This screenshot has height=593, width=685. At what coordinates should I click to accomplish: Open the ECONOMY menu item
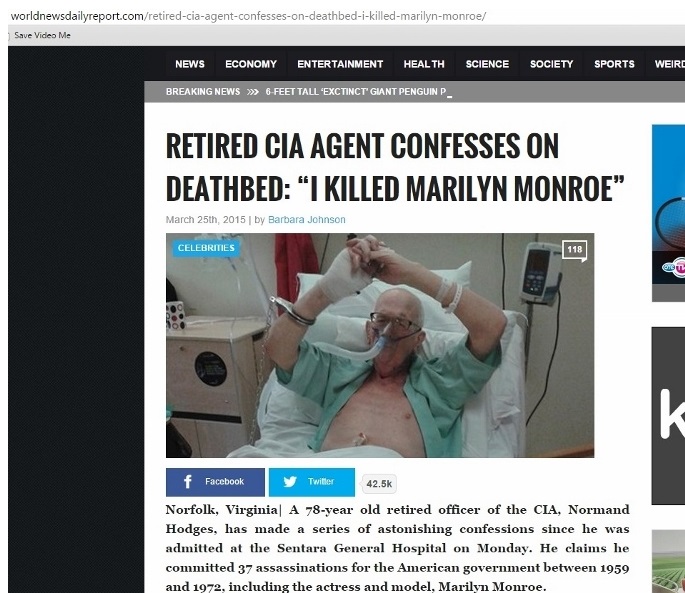(x=251, y=64)
